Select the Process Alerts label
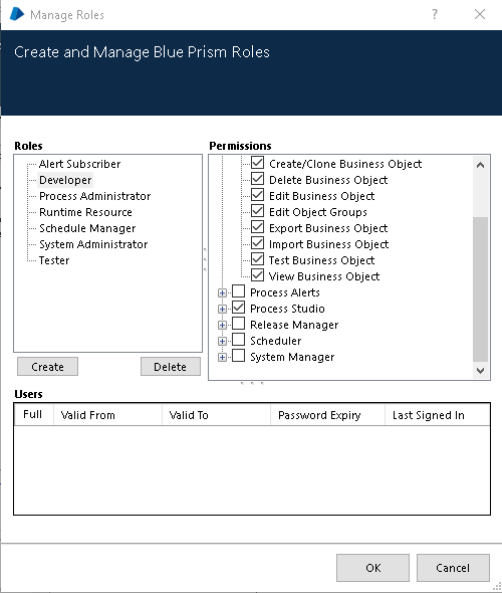The width and height of the screenshot is (502, 593). [x=285, y=293]
